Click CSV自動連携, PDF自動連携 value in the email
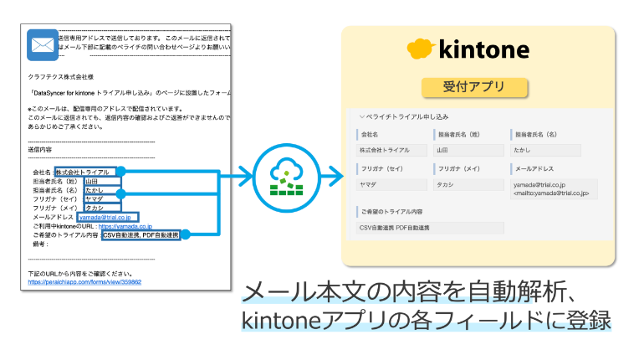 pos(141,234)
